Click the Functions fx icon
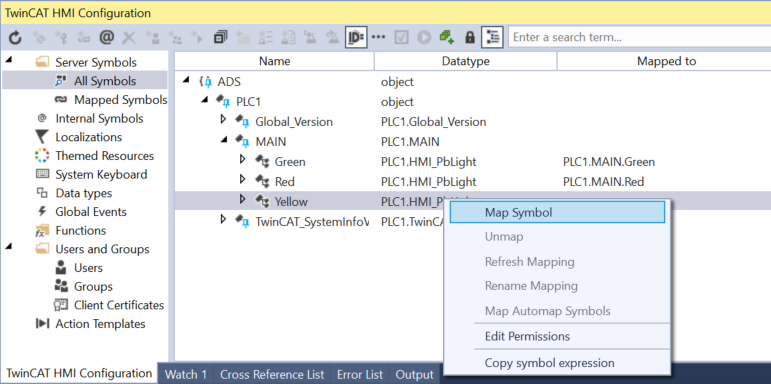This screenshot has width=771, height=384. coord(43,231)
